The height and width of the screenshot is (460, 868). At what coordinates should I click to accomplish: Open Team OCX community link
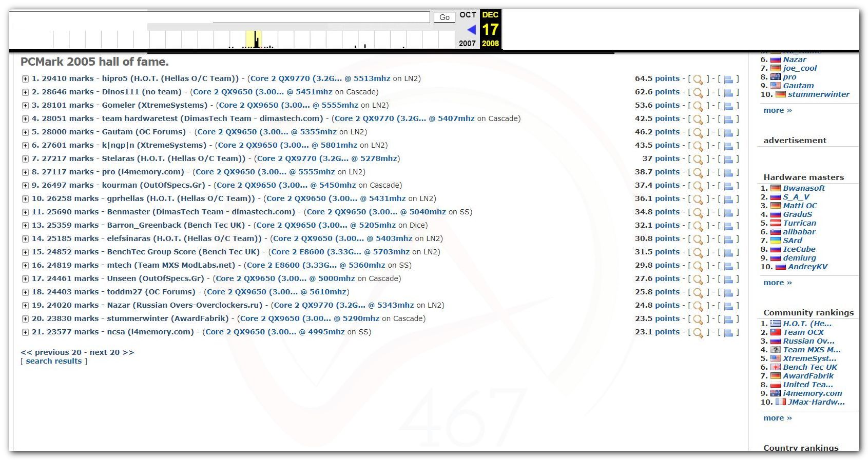click(x=803, y=332)
